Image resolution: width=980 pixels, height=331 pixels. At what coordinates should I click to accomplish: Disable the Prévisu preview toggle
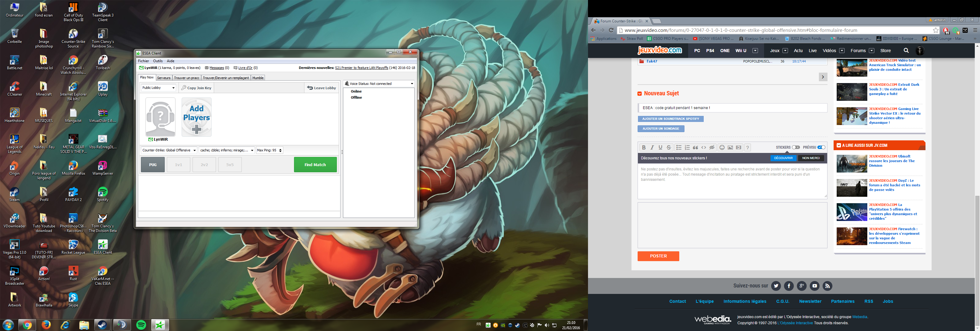(x=821, y=147)
